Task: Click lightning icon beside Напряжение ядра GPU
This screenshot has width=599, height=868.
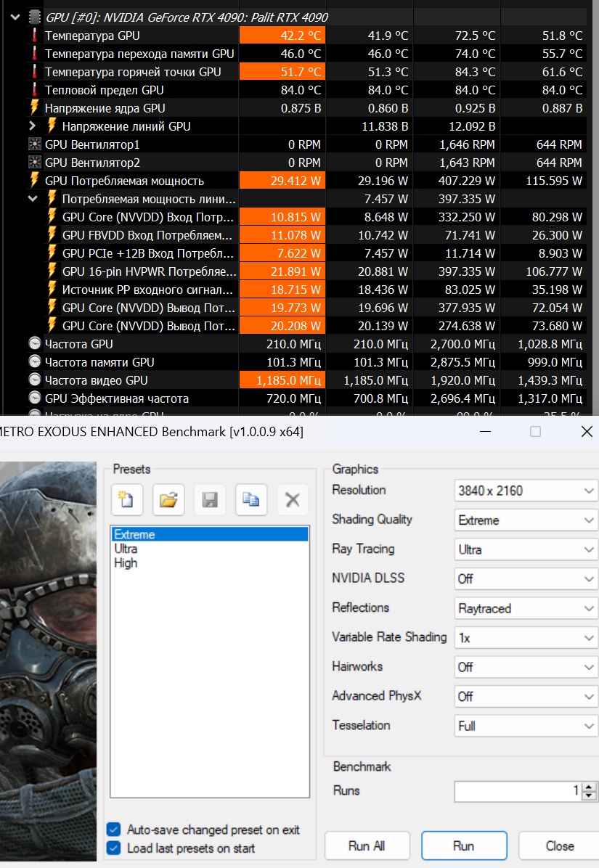Action: point(34,108)
